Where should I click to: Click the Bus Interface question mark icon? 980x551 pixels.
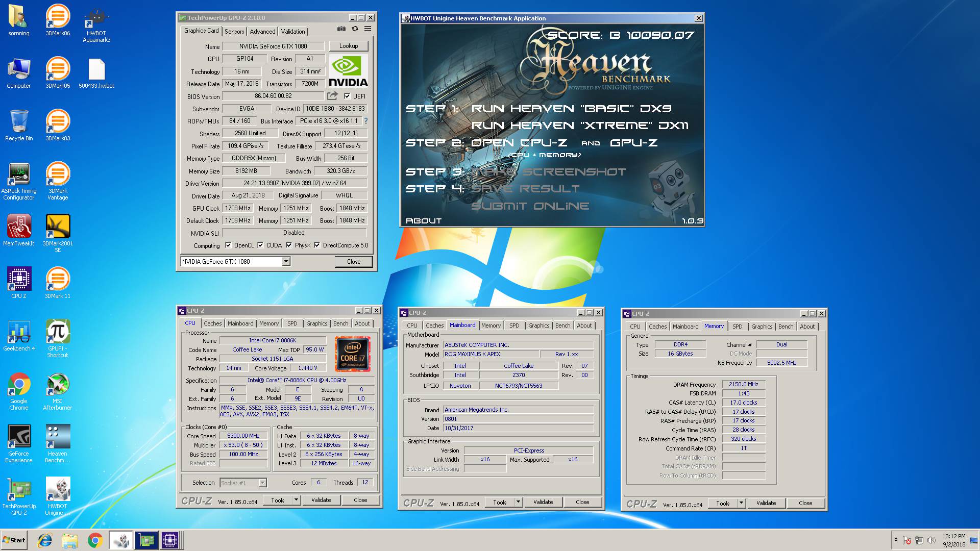[365, 121]
